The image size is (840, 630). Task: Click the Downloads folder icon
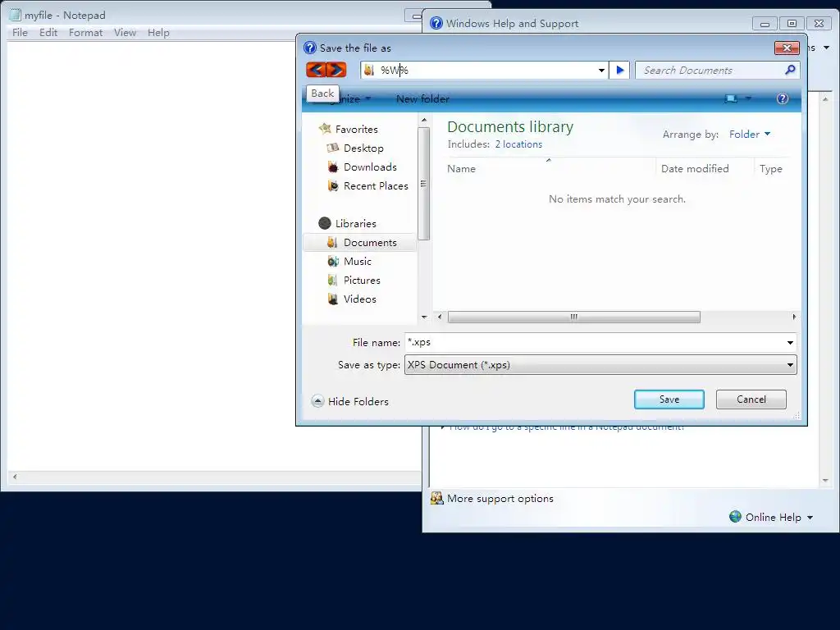333,167
